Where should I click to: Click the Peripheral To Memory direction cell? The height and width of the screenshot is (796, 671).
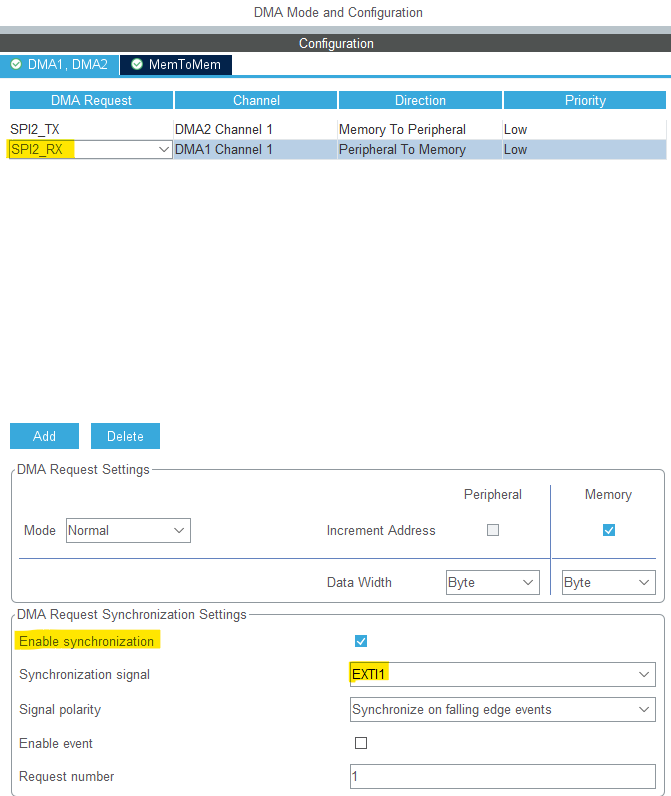click(x=420, y=149)
